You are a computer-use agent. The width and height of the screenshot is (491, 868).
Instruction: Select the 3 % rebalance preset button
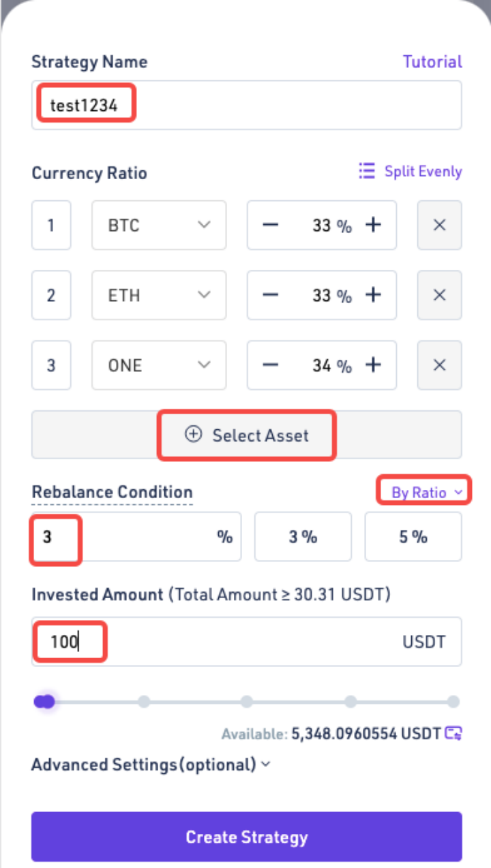[303, 537]
